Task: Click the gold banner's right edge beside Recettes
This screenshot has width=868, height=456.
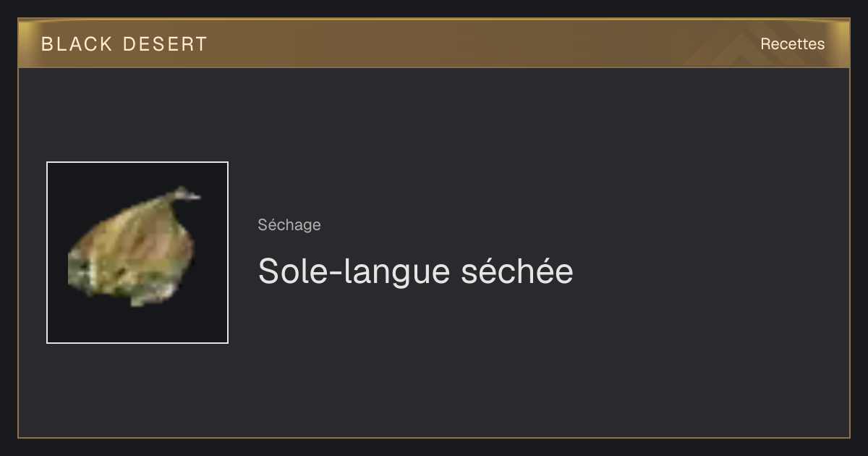Action: (x=839, y=43)
